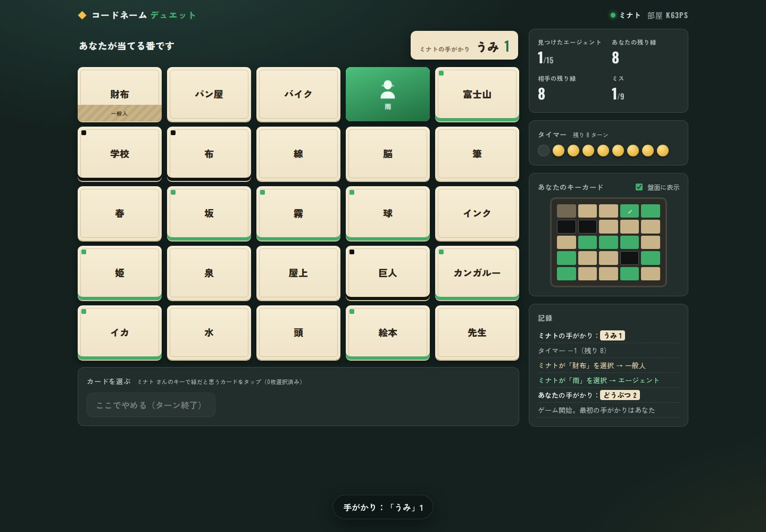The height and width of the screenshot is (532, 766).
Task: Pick the 富士山 card
Action: pos(477,94)
